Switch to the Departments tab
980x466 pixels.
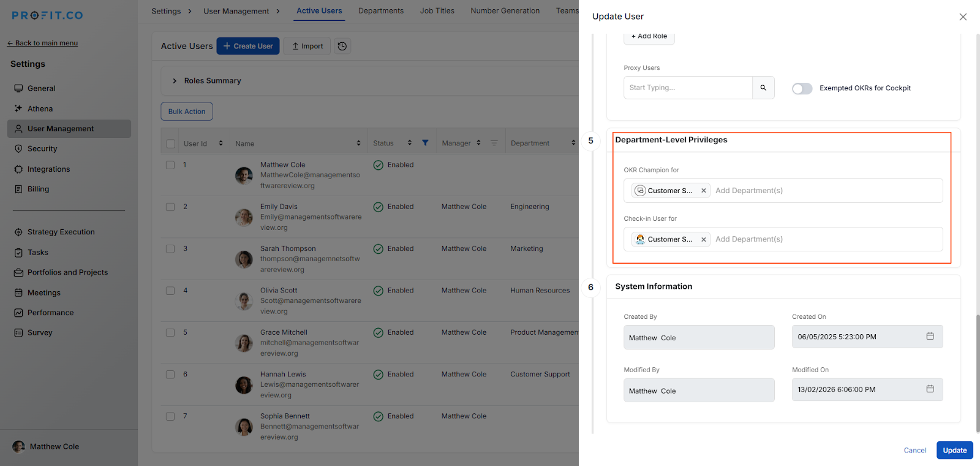pyautogui.click(x=380, y=11)
